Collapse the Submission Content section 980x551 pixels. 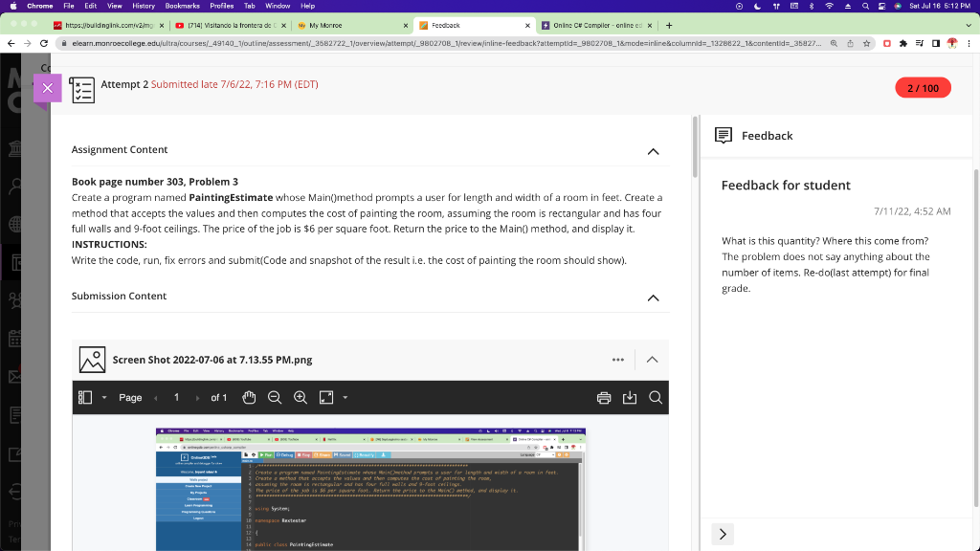click(x=653, y=298)
